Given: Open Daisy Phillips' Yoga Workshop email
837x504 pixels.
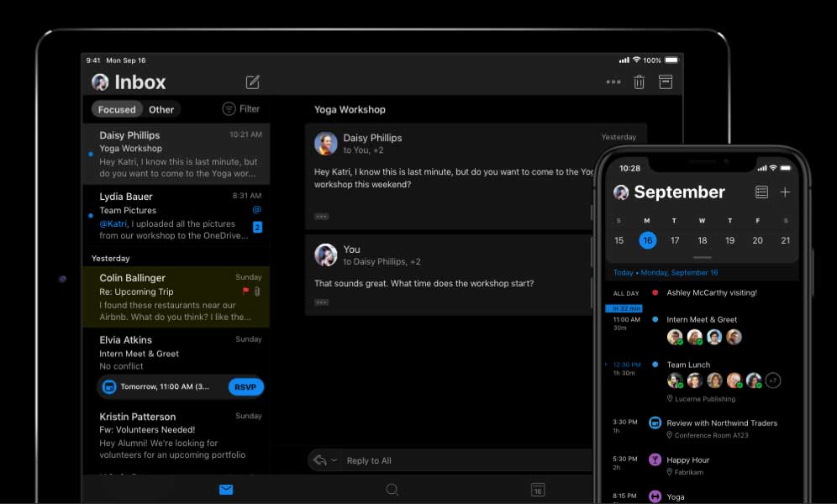Looking at the screenshot, I should point(176,154).
